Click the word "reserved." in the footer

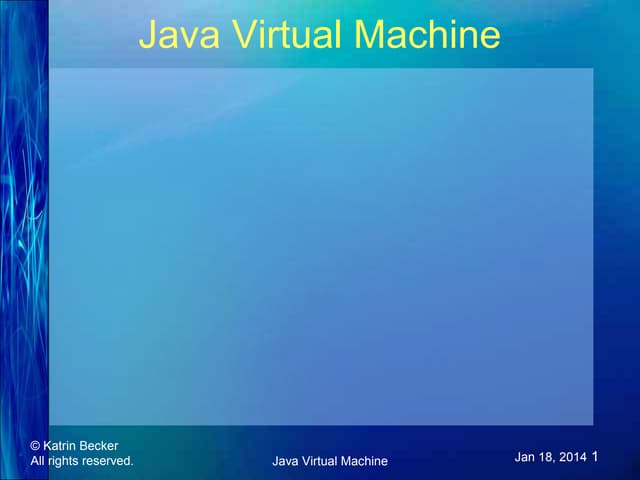(108, 461)
